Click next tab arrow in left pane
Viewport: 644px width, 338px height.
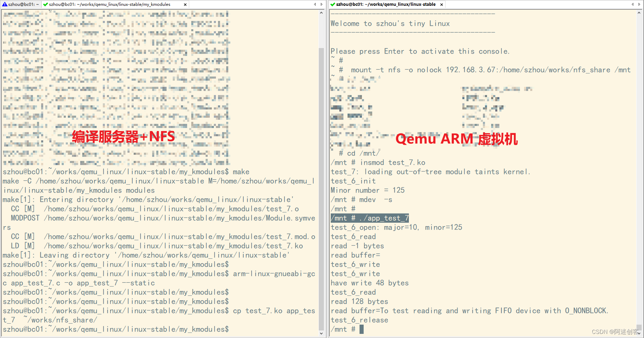[321, 4]
